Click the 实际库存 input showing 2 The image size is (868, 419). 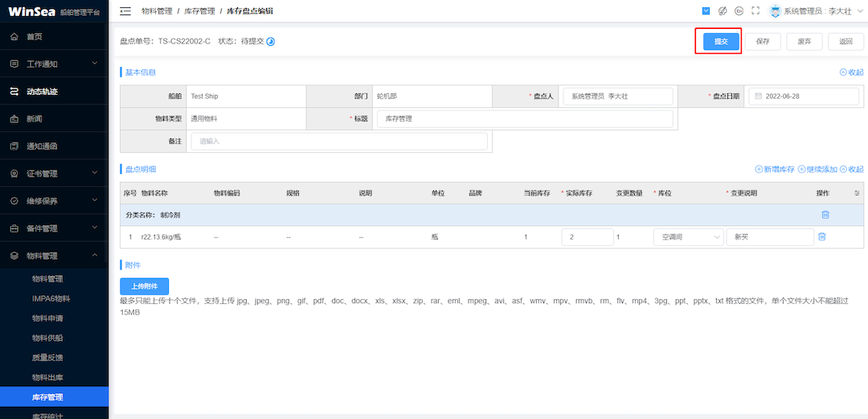(x=588, y=237)
